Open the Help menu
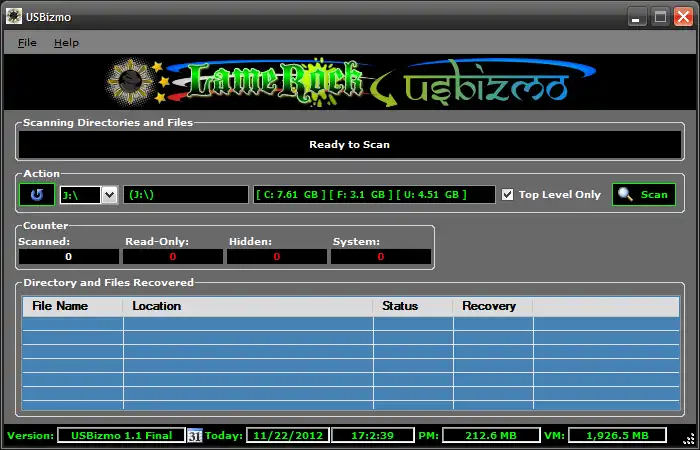 tap(66, 42)
